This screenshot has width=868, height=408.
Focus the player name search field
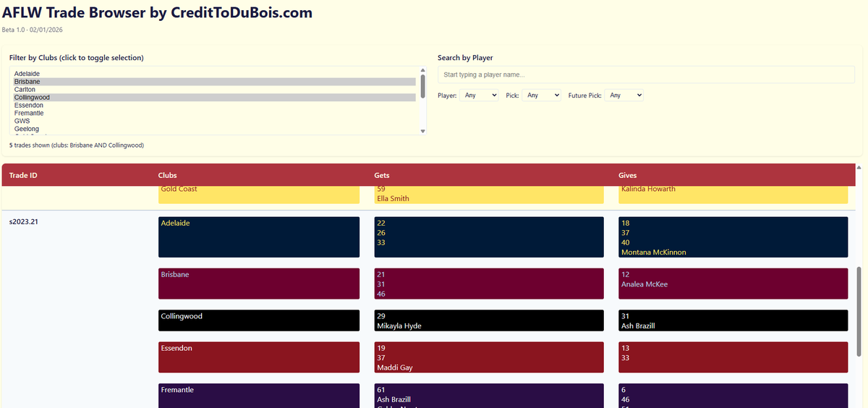pyautogui.click(x=646, y=75)
